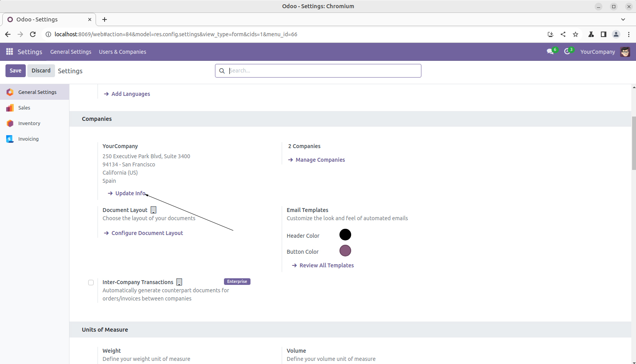636x364 pixels.
Task: Pick the black Header Color swatch
Action: (x=345, y=235)
